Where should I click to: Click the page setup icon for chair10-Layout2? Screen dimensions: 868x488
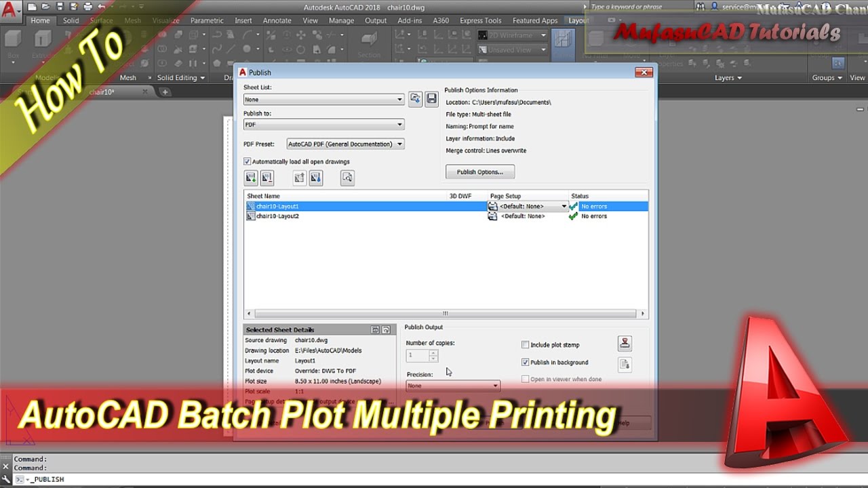(x=493, y=216)
